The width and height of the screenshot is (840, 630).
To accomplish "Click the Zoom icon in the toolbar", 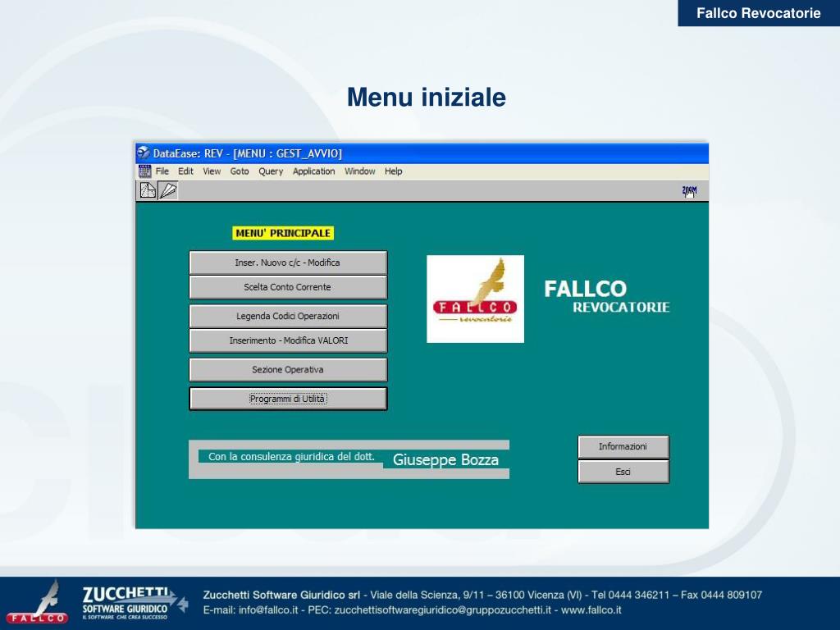I will [689, 190].
